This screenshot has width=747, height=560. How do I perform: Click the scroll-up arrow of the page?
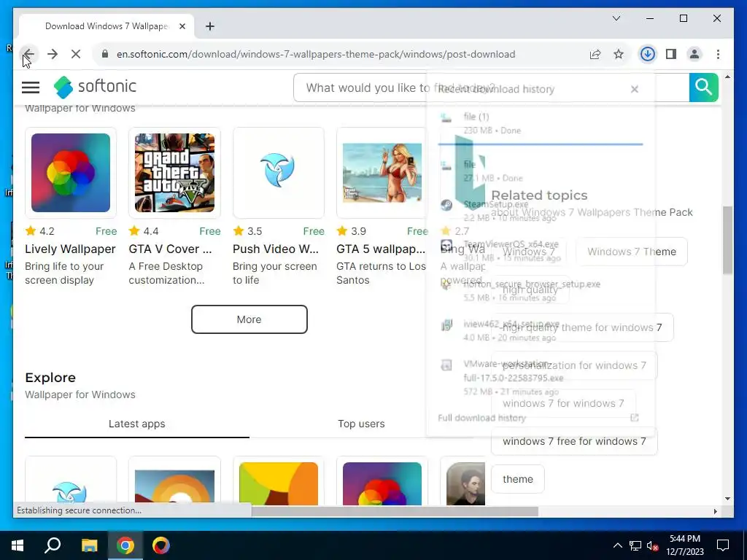tap(727, 76)
